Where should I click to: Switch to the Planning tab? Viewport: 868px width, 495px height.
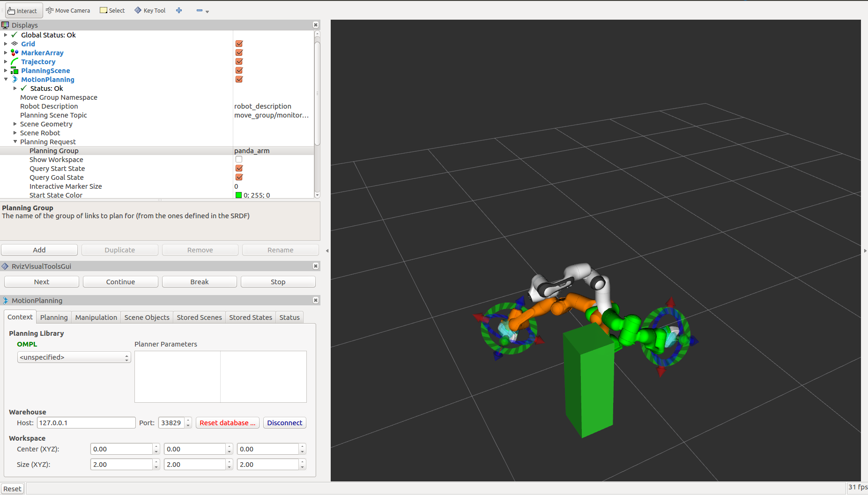(x=54, y=317)
